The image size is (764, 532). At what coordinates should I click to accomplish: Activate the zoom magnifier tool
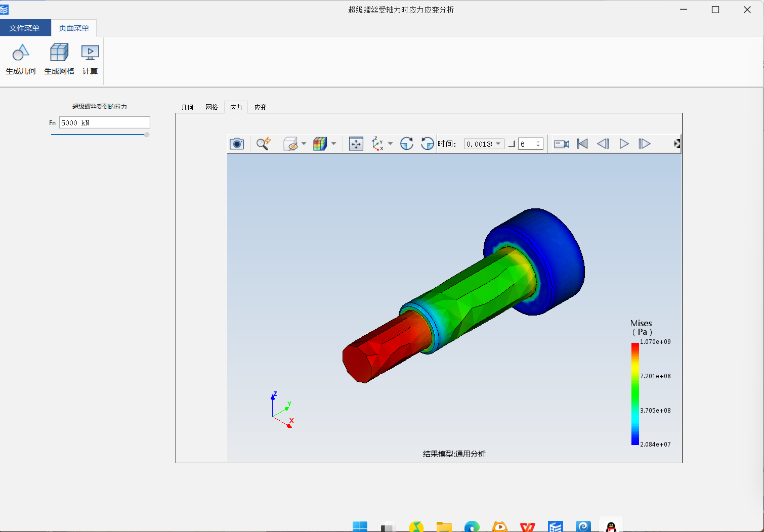click(264, 144)
